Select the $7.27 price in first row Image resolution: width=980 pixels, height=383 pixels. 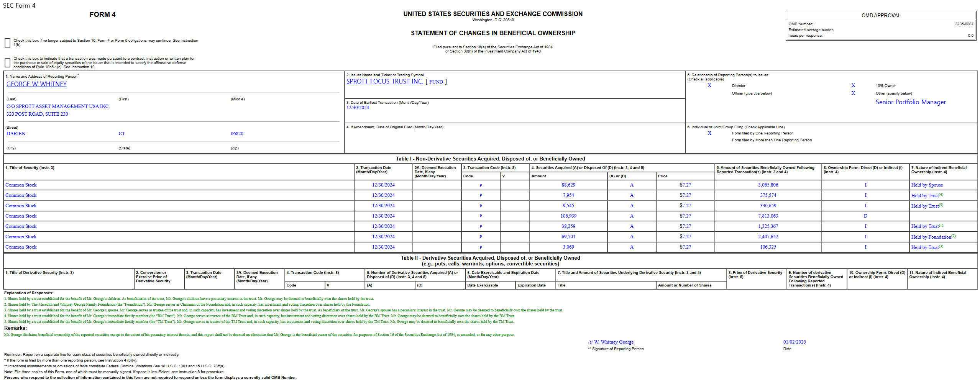pos(686,185)
